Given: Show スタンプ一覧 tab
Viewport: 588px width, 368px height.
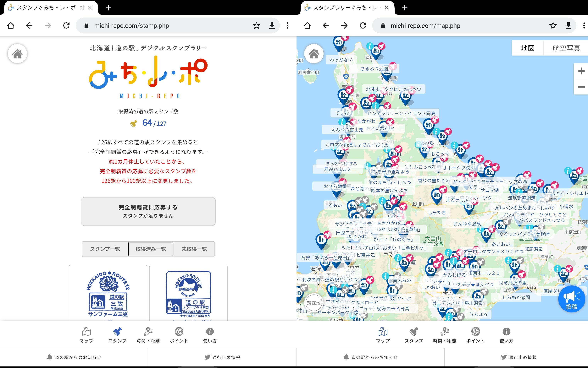Looking at the screenshot, I should (105, 249).
